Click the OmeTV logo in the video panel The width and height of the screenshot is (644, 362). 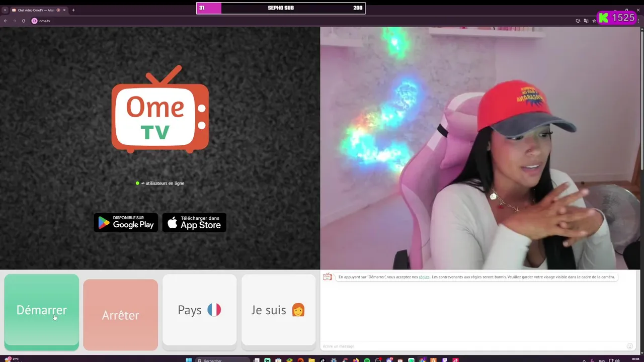point(160,109)
